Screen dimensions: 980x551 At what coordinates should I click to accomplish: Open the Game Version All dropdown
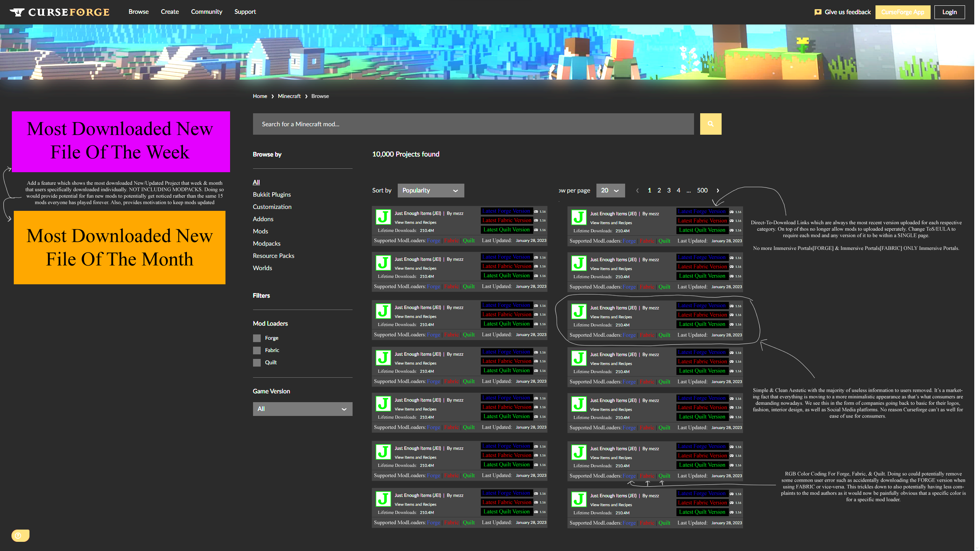[302, 409]
